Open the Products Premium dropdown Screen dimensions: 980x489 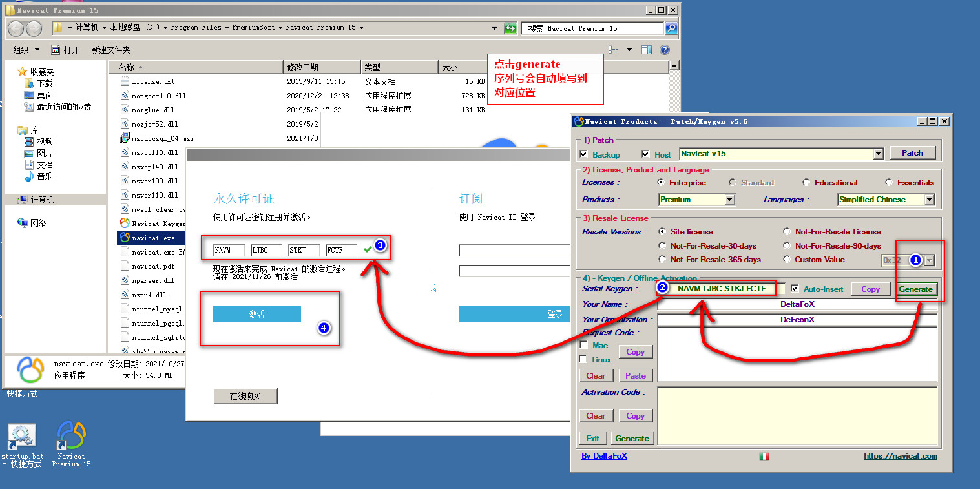coord(729,200)
